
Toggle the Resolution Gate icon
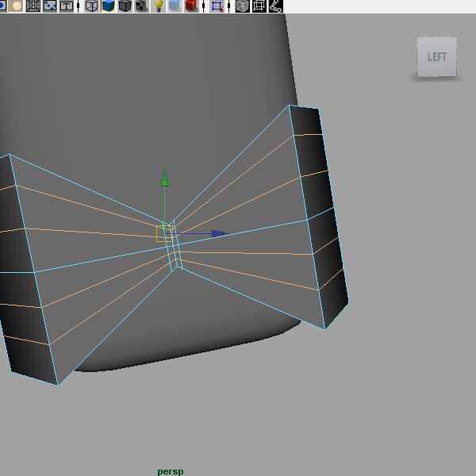[x=2, y=6]
